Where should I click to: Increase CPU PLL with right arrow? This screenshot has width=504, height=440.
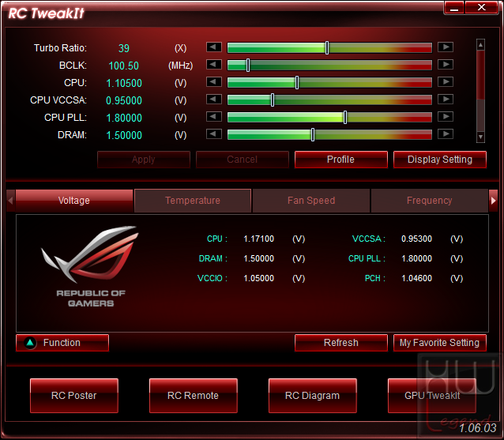446,117
